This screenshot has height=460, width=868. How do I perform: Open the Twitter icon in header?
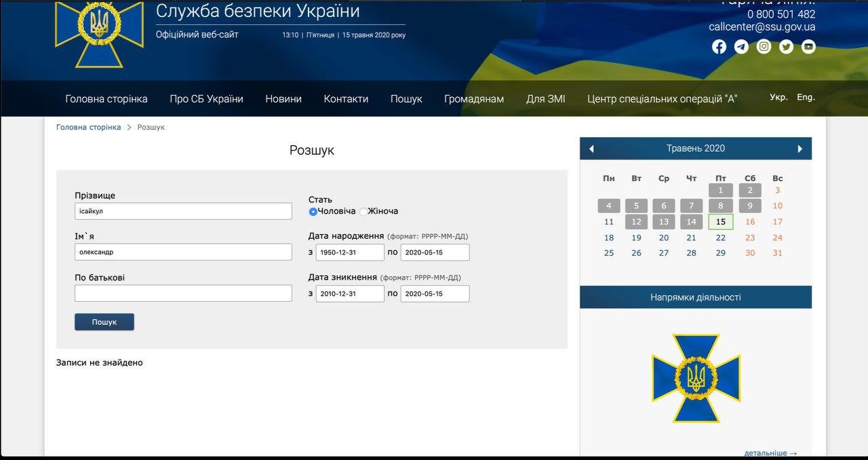click(786, 47)
